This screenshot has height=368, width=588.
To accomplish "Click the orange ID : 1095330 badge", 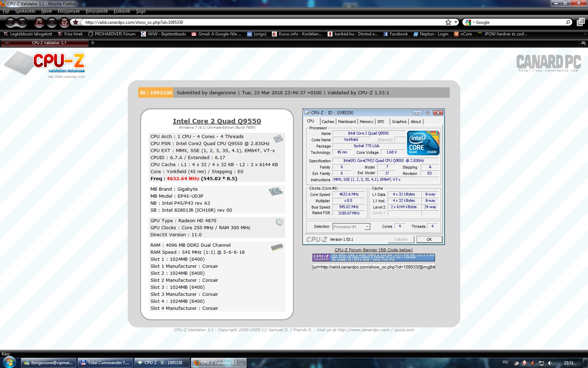I will click(156, 93).
